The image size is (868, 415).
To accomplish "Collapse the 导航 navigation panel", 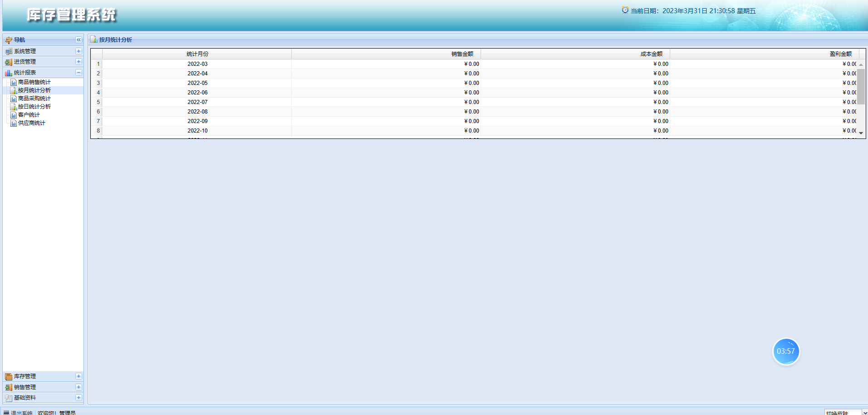I will coord(78,40).
